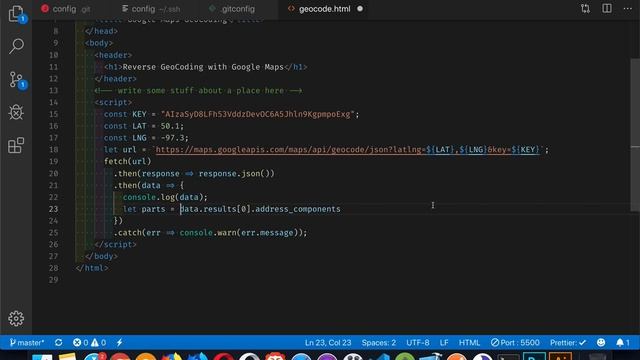This screenshot has height=360, width=640.
Task: Open the feedback smiley icon in the status bar
Action: 601,342
